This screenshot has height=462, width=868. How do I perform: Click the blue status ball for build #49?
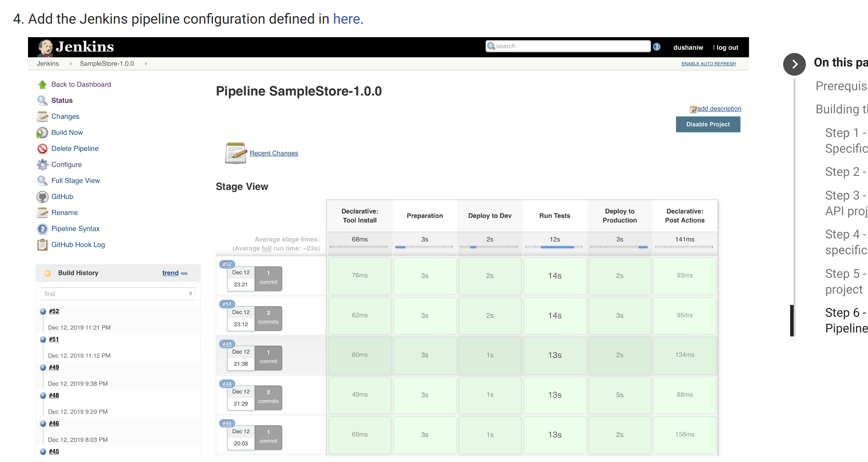pyautogui.click(x=43, y=367)
